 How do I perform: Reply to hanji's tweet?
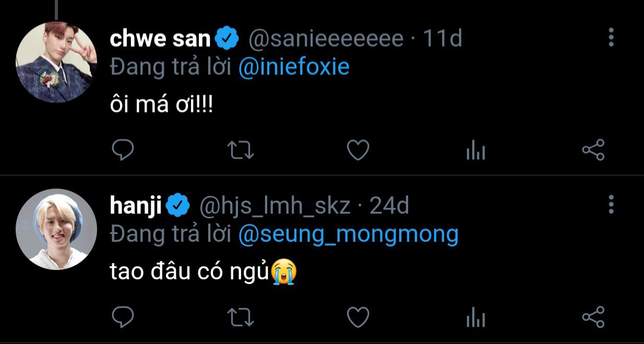tap(123, 317)
